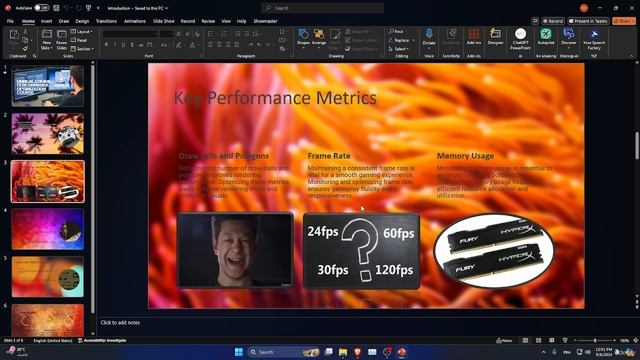Open file name dropdown in title bar
Viewport: 640px width, 360px height.
click(138, 8)
